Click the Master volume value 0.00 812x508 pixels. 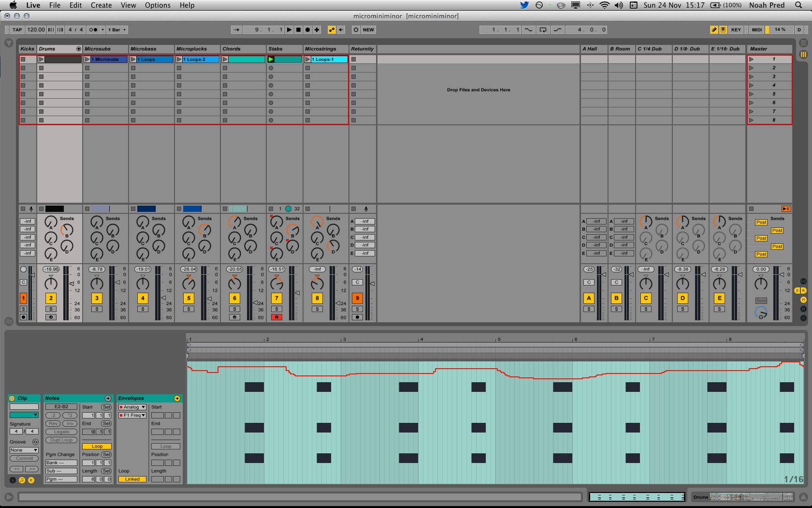(x=761, y=269)
